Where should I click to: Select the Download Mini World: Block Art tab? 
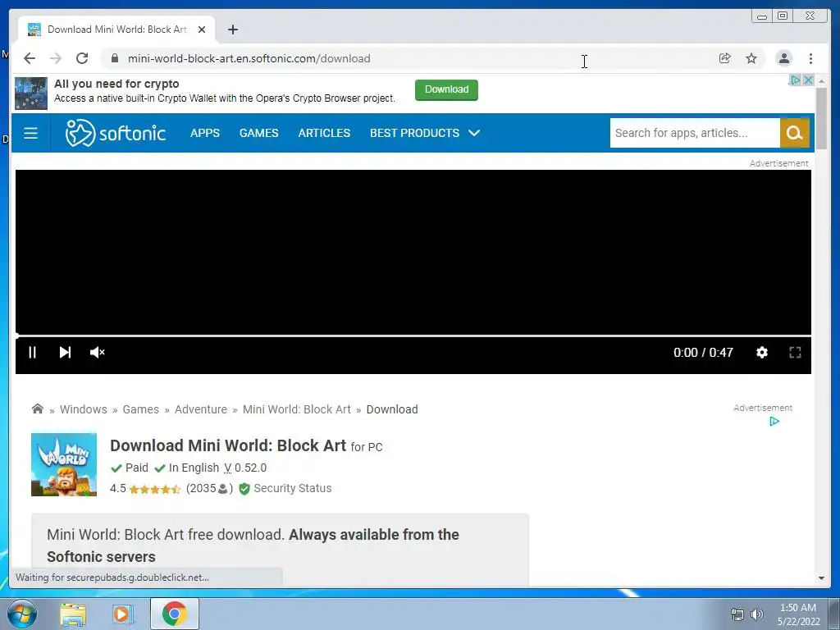coord(116,30)
